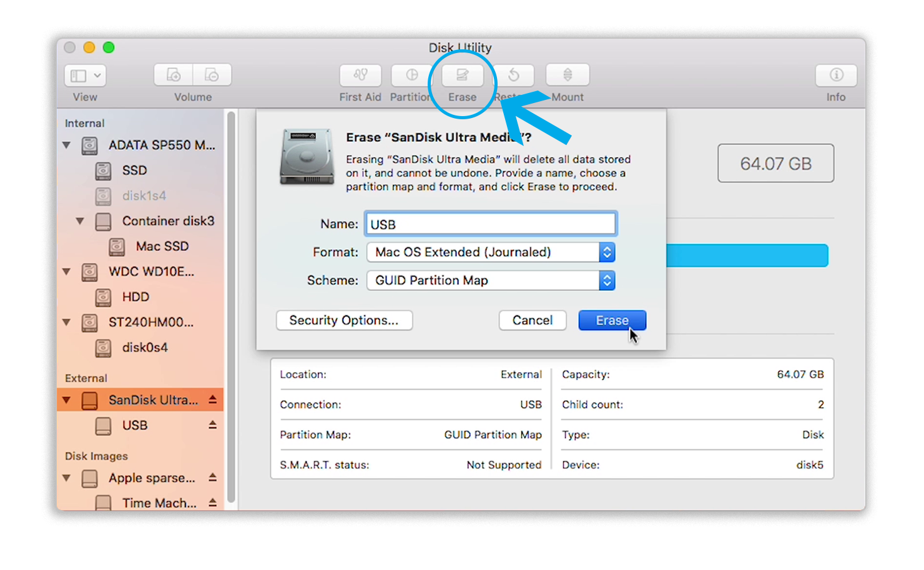Click the Connection value USB
Image resolution: width=924 pixels, height=570 pixels.
pyautogui.click(x=531, y=405)
